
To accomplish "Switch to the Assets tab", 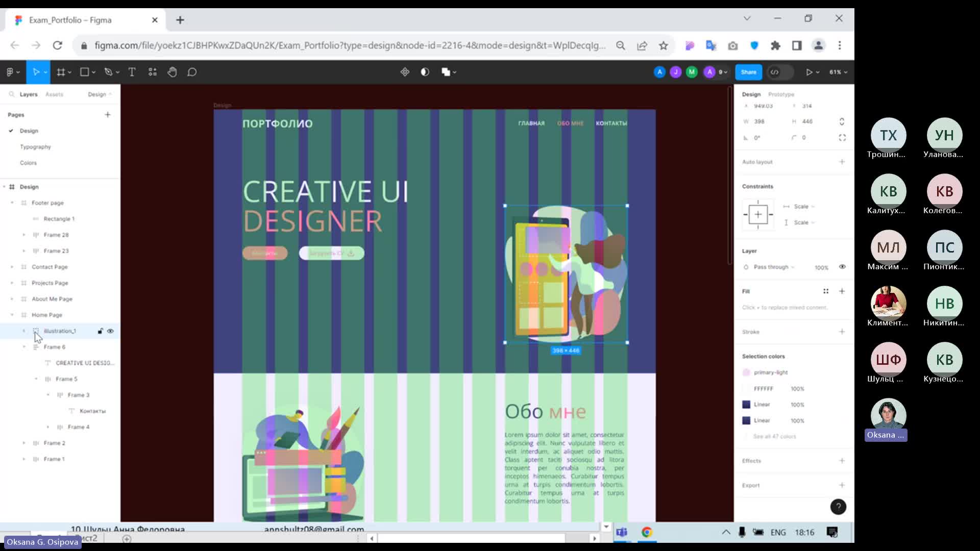I will 54,94.
